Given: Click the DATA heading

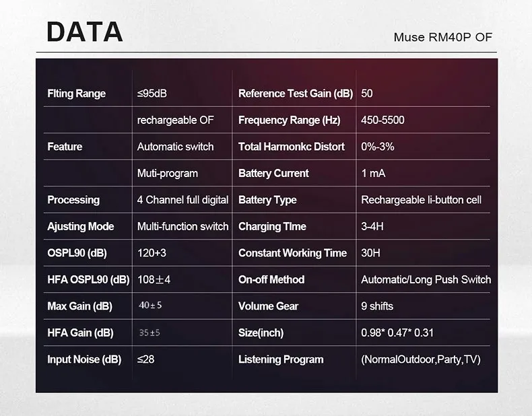Looking at the screenshot, I should tap(84, 32).
